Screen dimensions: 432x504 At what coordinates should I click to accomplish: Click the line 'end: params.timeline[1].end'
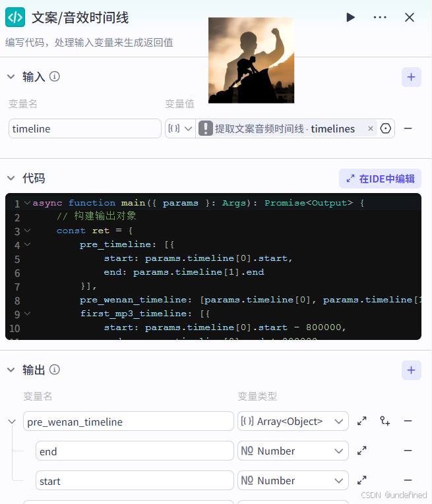(x=183, y=272)
